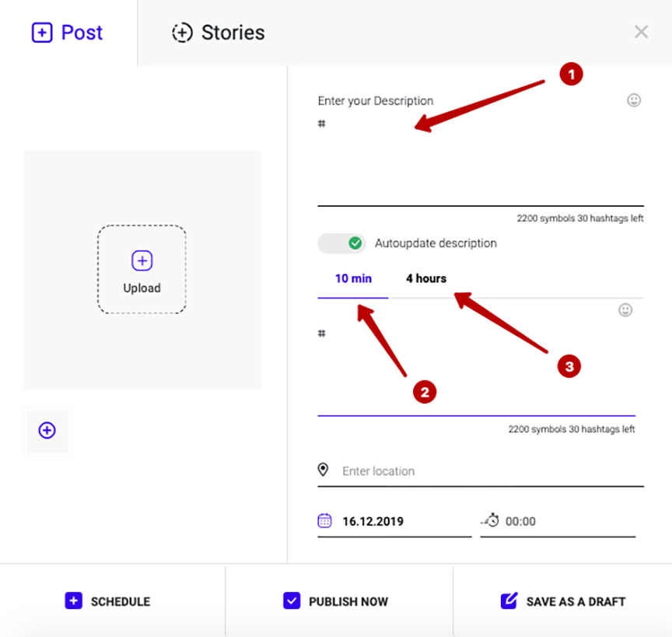Screen dimensions: 672x637
Task: Open the date field showing 16.12.2019
Action: (x=394, y=521)
